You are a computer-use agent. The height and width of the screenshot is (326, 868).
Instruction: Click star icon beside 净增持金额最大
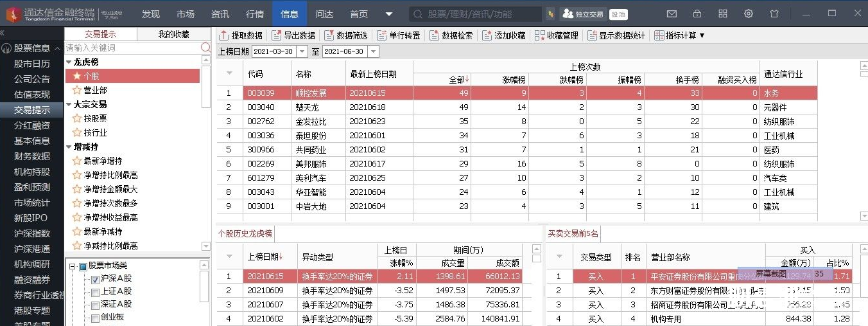[x=77, y=189]
